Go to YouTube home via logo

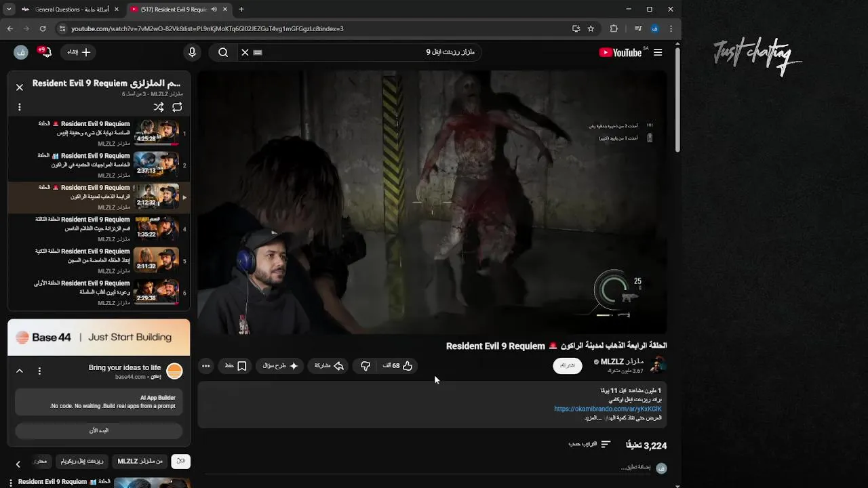620,52
